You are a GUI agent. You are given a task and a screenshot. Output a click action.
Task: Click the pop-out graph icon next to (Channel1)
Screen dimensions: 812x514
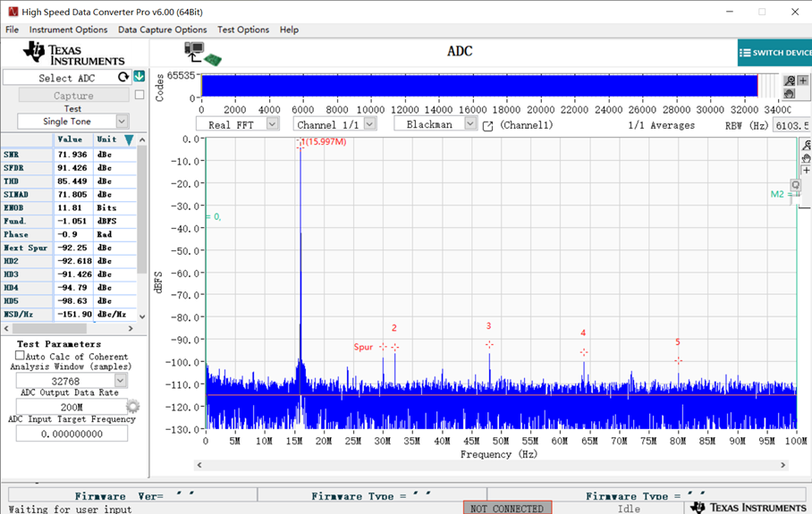tap(487, 126)
